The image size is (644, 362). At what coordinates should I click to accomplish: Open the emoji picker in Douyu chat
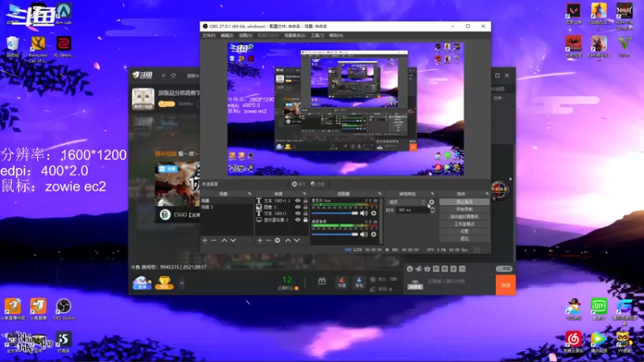(x=410, y=269)
